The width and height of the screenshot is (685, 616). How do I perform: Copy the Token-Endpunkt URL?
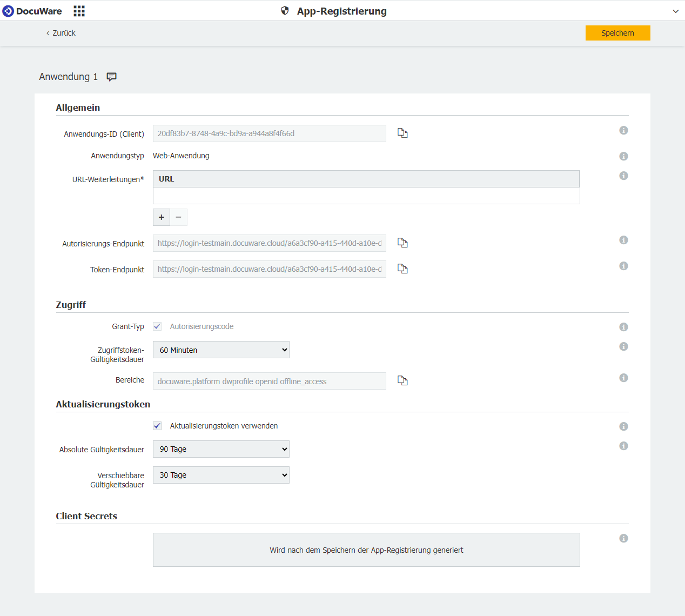[402, 269]
